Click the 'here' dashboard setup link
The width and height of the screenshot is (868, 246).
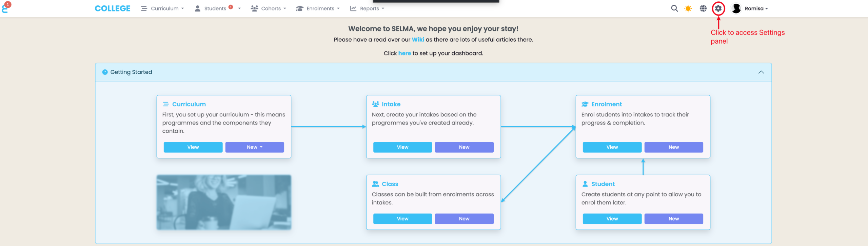pyautogui.click(x=405, y=53)
